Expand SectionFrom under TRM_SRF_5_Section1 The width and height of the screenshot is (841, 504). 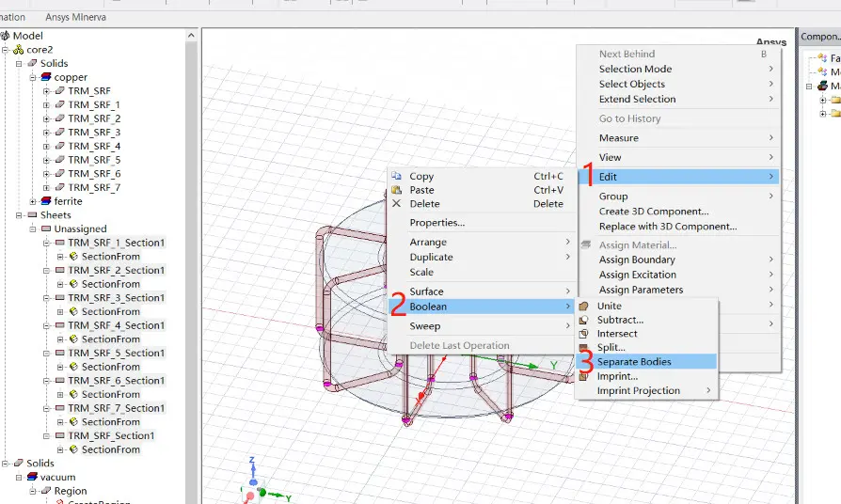click(60, 367)
